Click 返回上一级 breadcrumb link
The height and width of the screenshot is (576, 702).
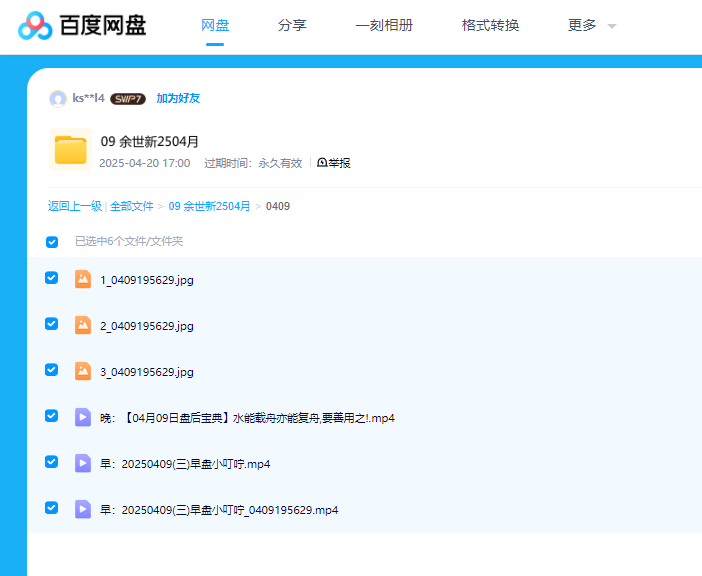[75, 206]
